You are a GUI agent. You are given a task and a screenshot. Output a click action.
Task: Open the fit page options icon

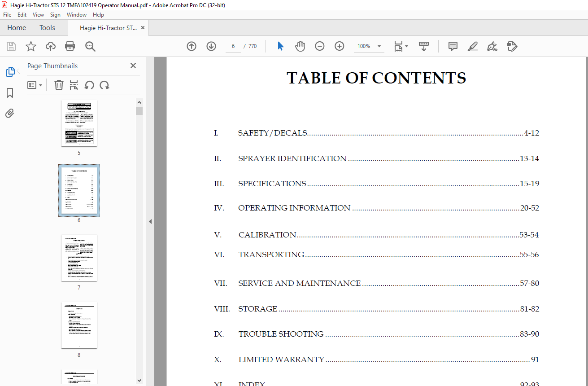point(398,46)
